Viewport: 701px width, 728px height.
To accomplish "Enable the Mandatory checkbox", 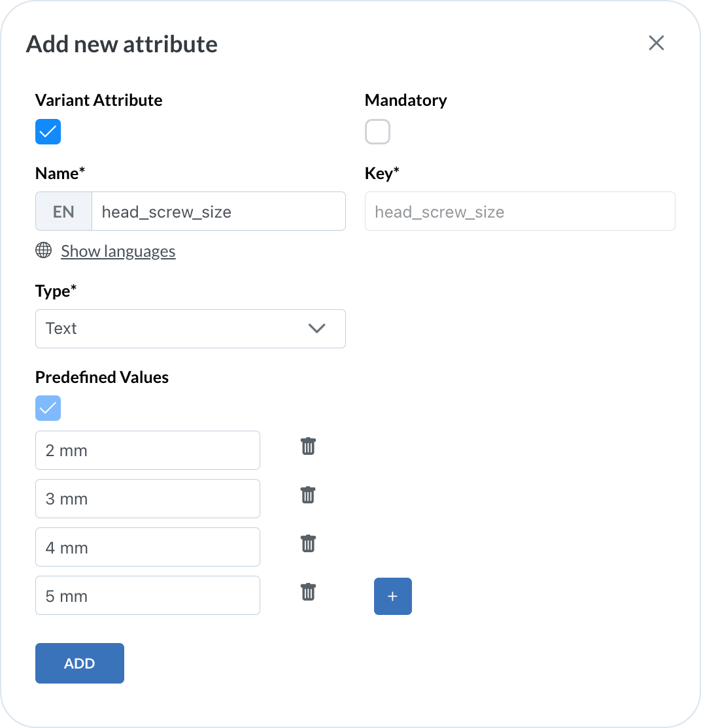I will point(377,131).
